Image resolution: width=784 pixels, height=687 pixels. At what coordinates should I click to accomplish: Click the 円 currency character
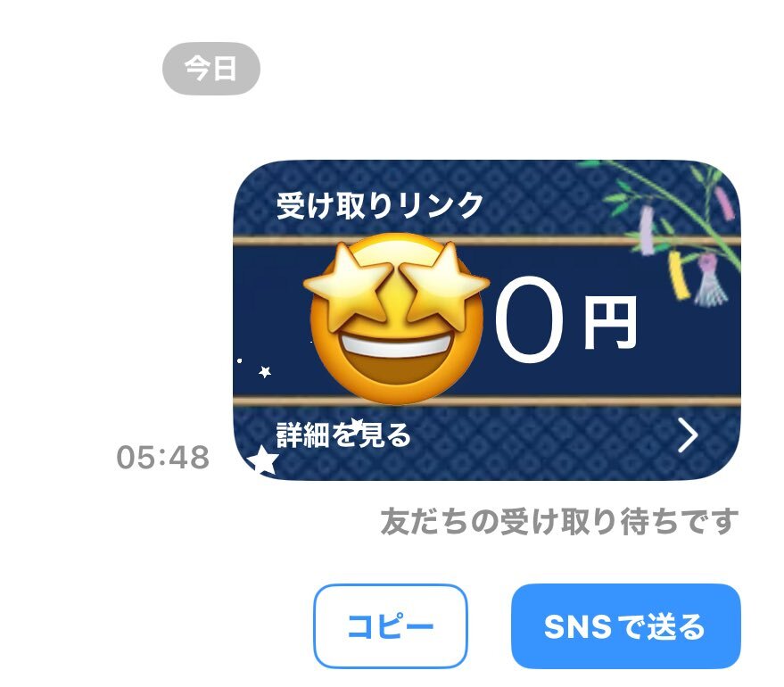610,322
